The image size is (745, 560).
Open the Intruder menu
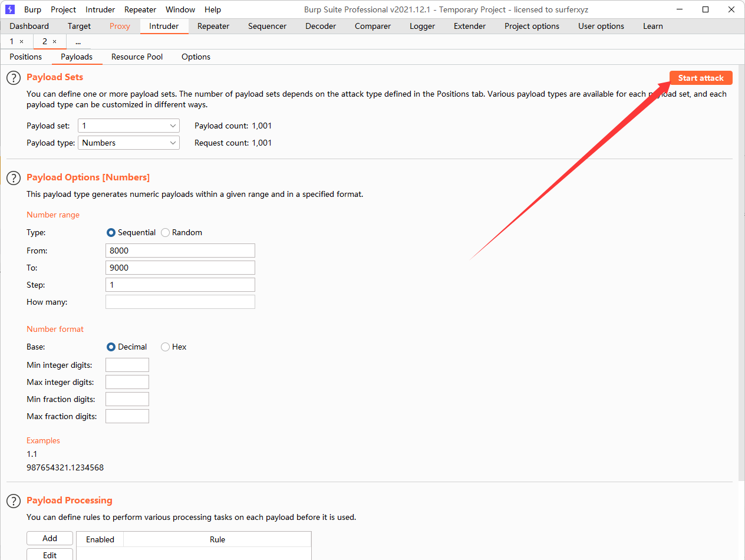100,9
